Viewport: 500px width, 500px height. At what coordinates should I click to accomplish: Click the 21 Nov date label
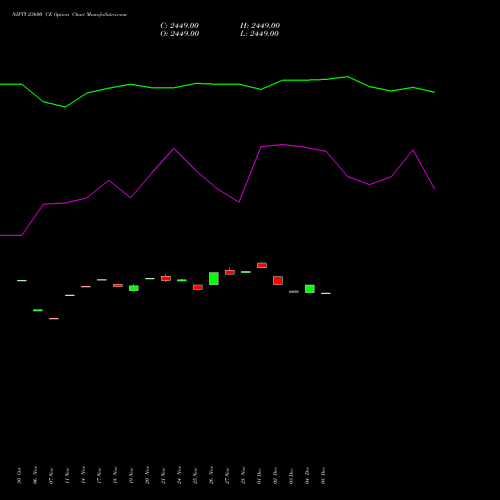pos(163,476)
